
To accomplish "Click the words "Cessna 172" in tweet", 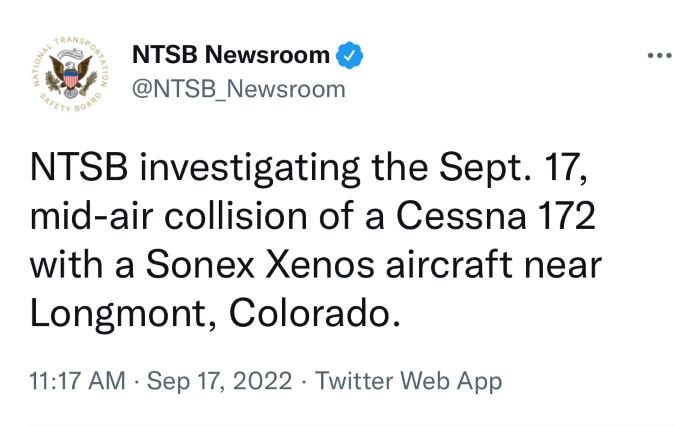I will click(x=496, y=216).
